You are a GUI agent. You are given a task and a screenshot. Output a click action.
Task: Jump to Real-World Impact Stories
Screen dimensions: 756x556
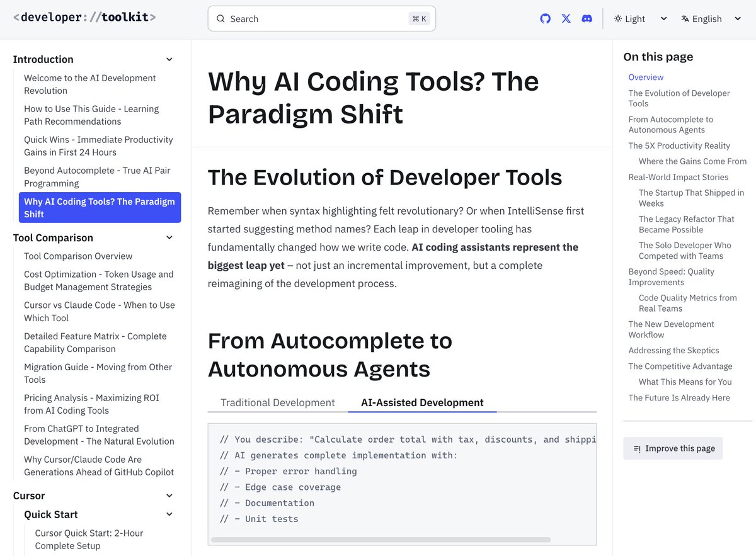[679, 178]
